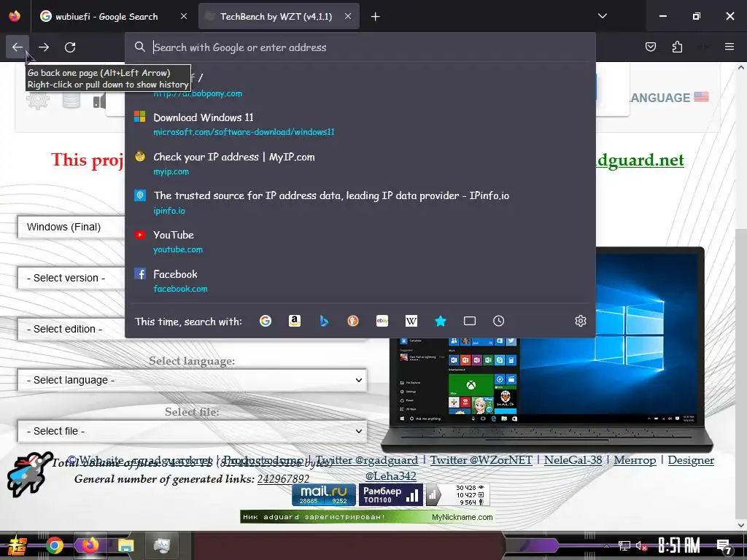The width and height of the screenshot is (747, 560).
Task: Open the Pocket save icon
Action: pyautogui.click(x=650, y=47)
